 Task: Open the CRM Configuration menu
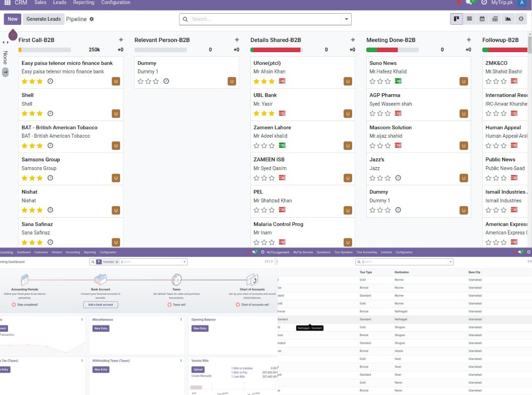coord(116,3)
